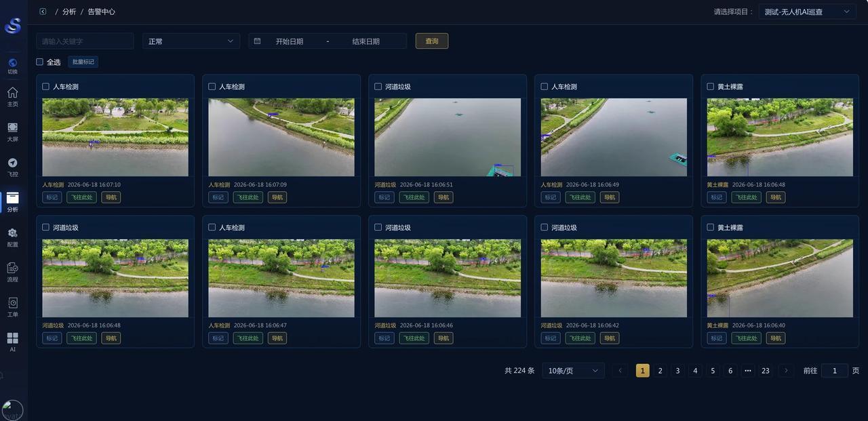Click the app logo at sidebar top
Viewport: 868px width, 421px height.
[x=12, y=26]
